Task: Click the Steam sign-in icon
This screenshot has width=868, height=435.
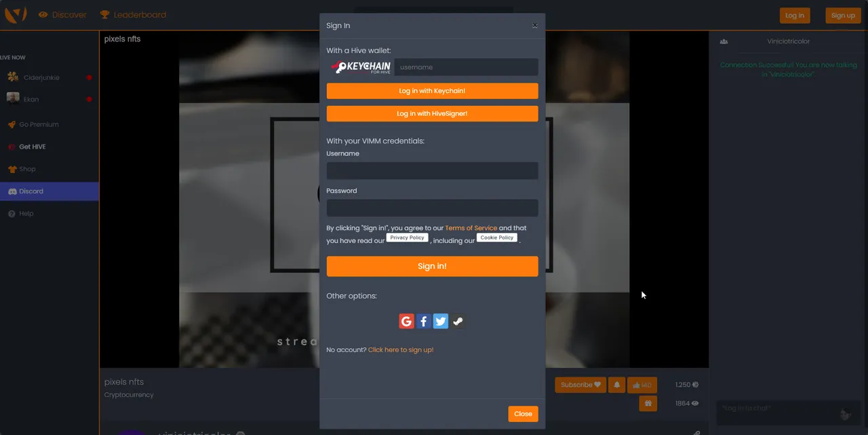Action: click(x=458, y=322)
